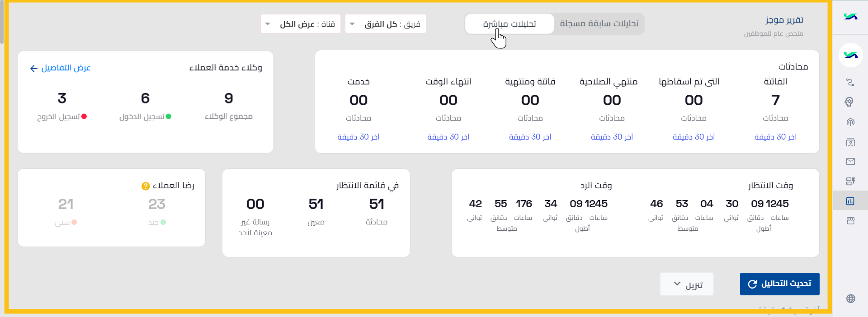Click آخر 30 دقيقة under انتهاء الوقت
868x317 pixels.
click(448, 137)
